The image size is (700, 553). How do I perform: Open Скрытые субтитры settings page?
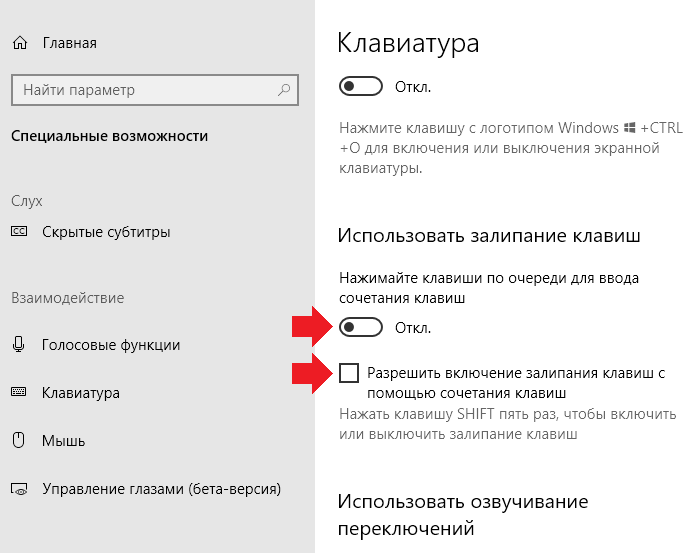(x=106, y=232)
